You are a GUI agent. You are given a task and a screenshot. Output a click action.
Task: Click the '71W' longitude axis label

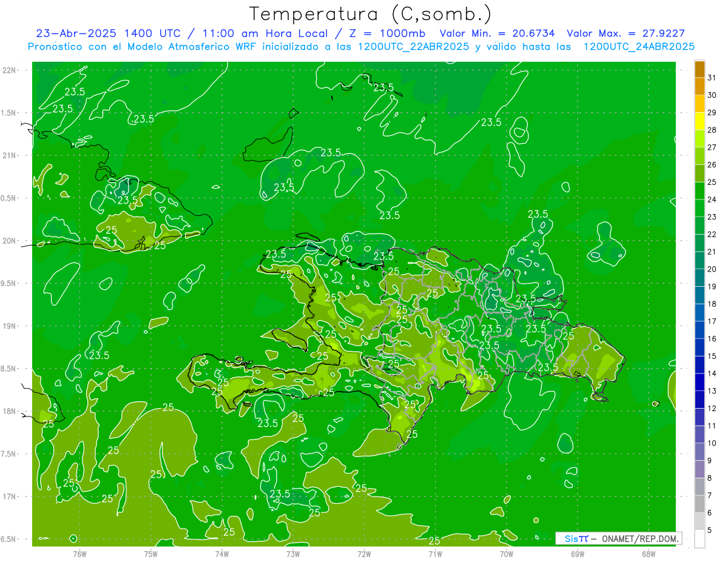pos(435,553)
